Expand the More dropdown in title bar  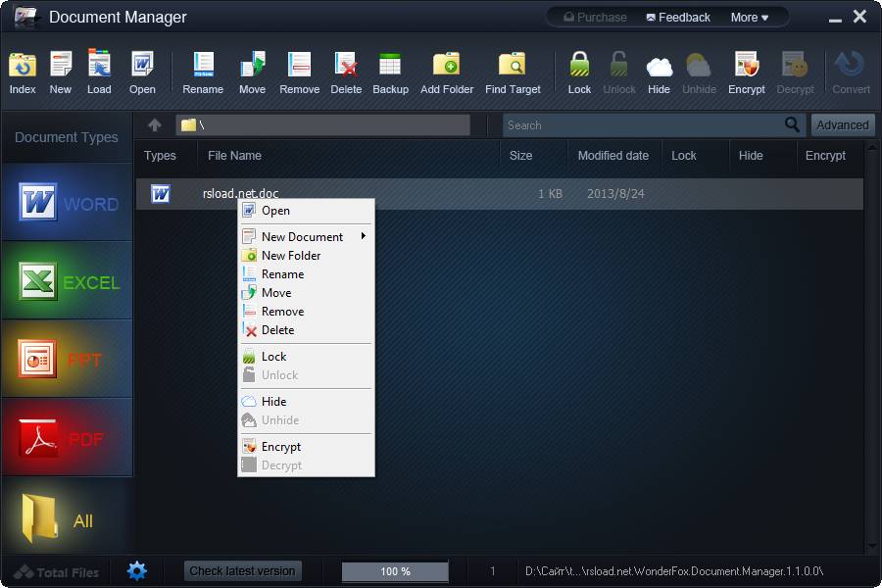750,18
